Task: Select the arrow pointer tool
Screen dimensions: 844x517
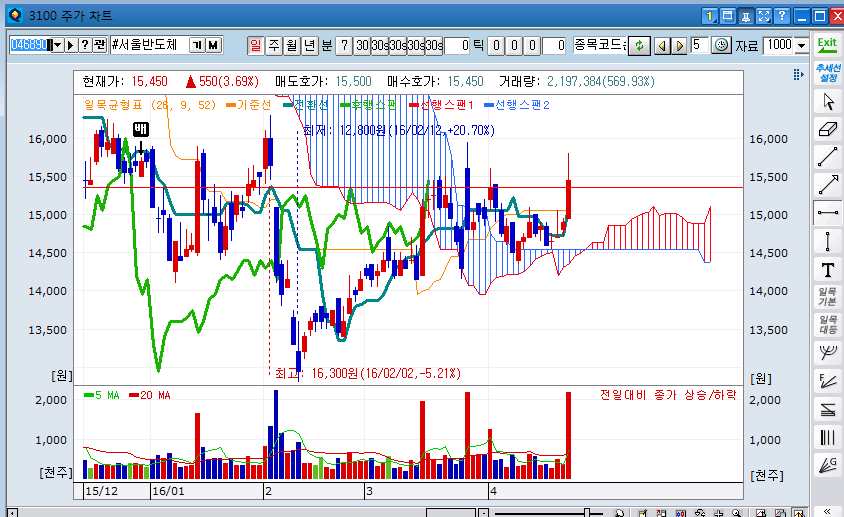Action: pyautogui.click(x=827, y=101)
